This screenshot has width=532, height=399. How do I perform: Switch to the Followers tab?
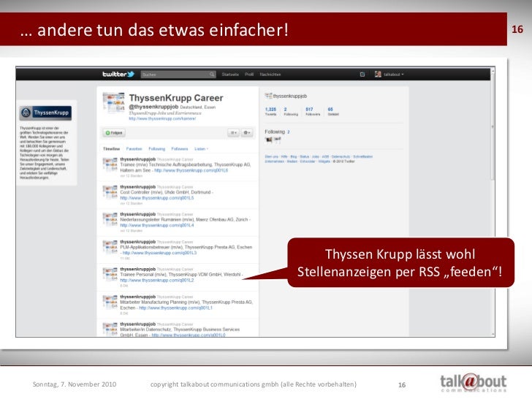(x=180, y=148)
